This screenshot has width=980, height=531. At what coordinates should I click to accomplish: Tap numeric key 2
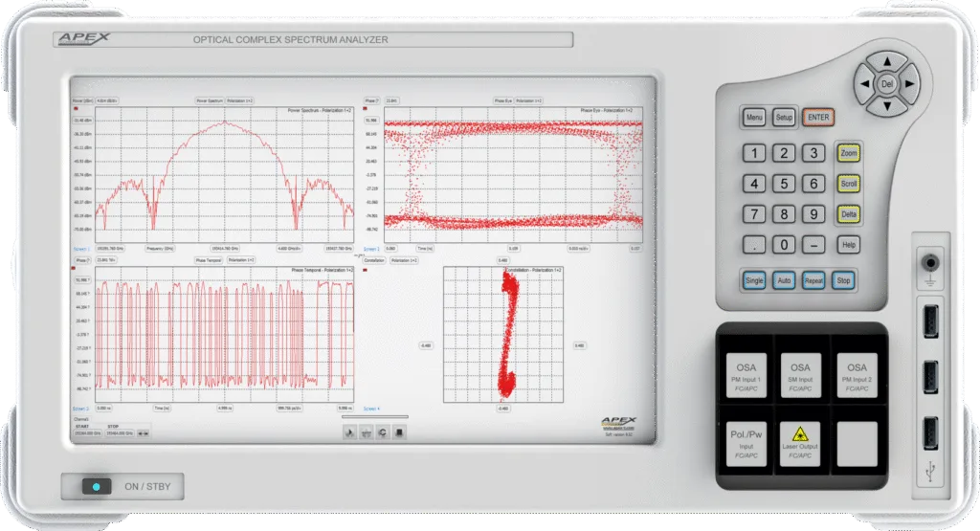(x=784, y=153)
